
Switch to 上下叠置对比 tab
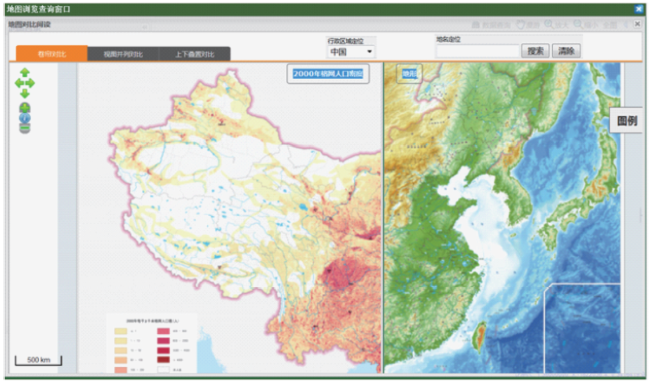coord(194,54)
